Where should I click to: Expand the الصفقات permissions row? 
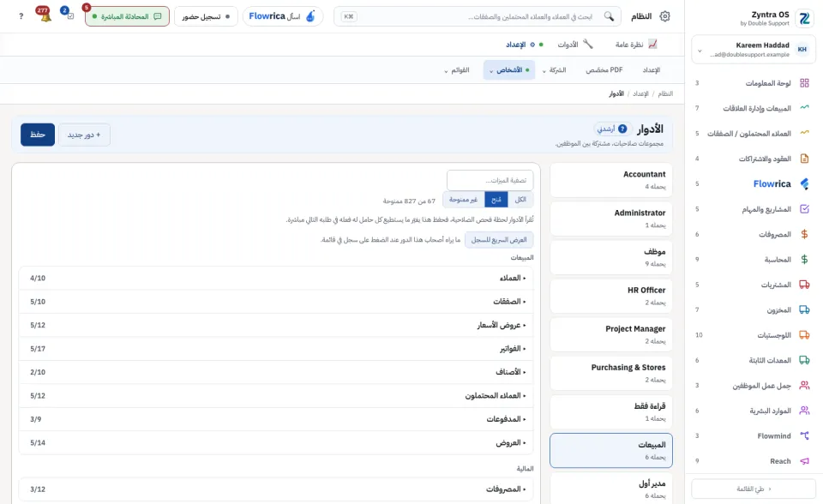pos(276,302)
